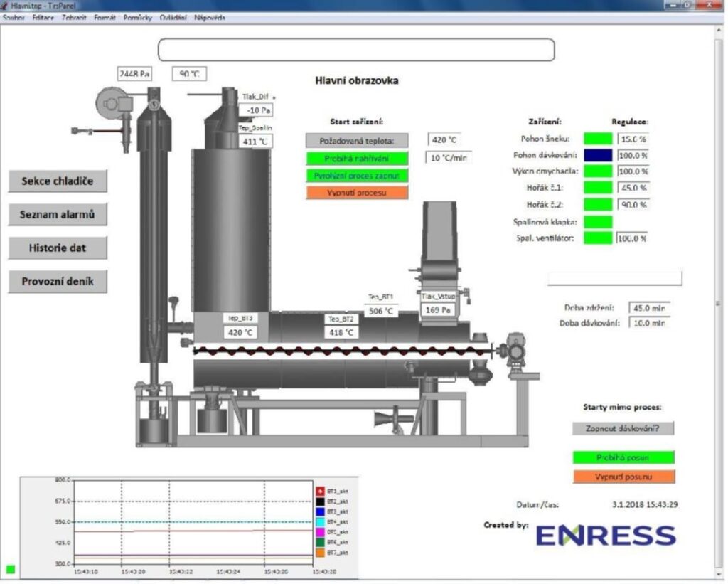Open Sekce chladiče screen
This screenshot has width=728, height=584.
pos(58,181)
